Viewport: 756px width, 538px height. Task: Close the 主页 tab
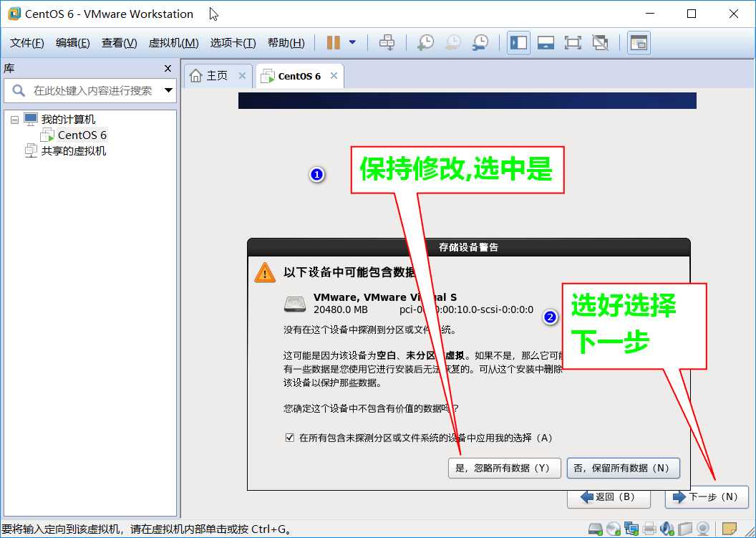tap(242, 76)
